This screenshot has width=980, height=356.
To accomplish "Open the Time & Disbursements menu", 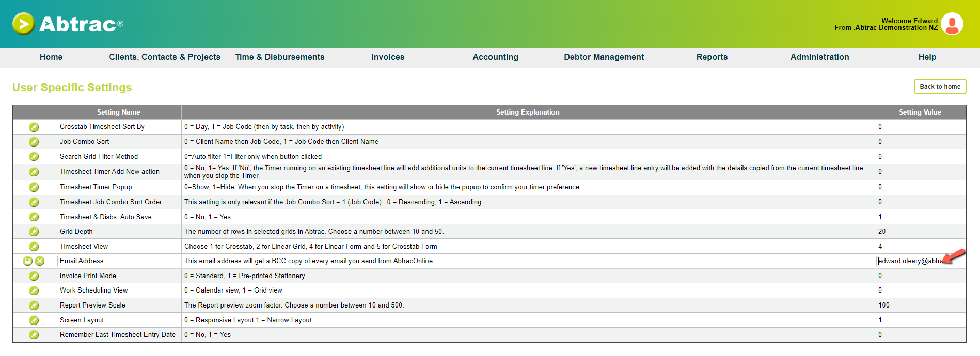I will tap(280, 57).
